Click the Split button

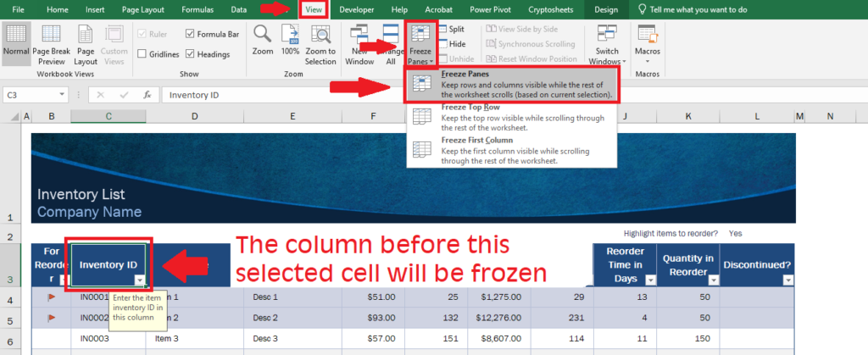coord(449,29)
